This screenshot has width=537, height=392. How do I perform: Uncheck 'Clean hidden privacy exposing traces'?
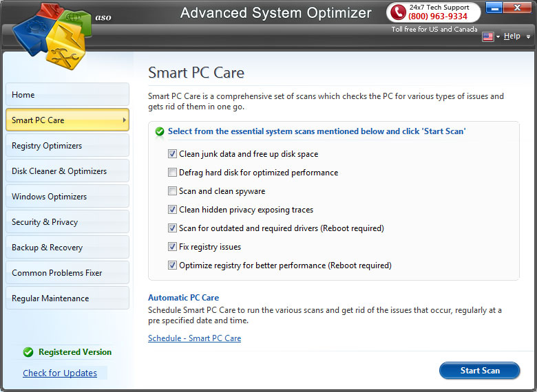coord(172,210)
